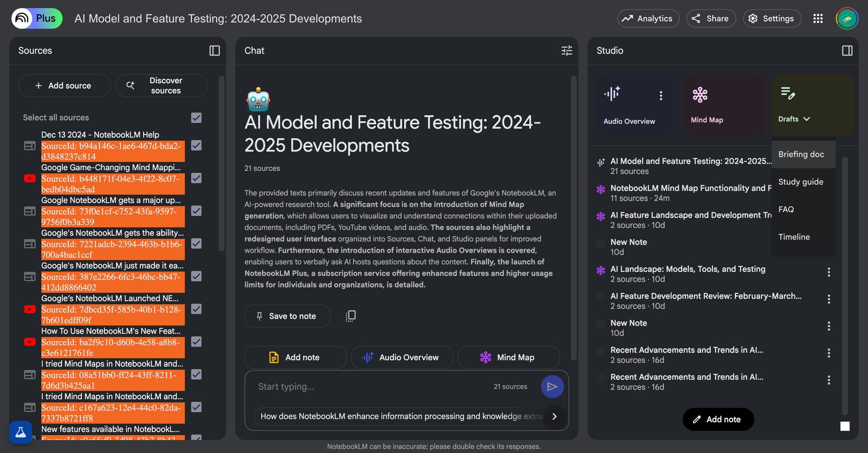Screen dimensions: 868x453
Task: Click the Chat panel scrollbar
Action: (x=573, y=218)
